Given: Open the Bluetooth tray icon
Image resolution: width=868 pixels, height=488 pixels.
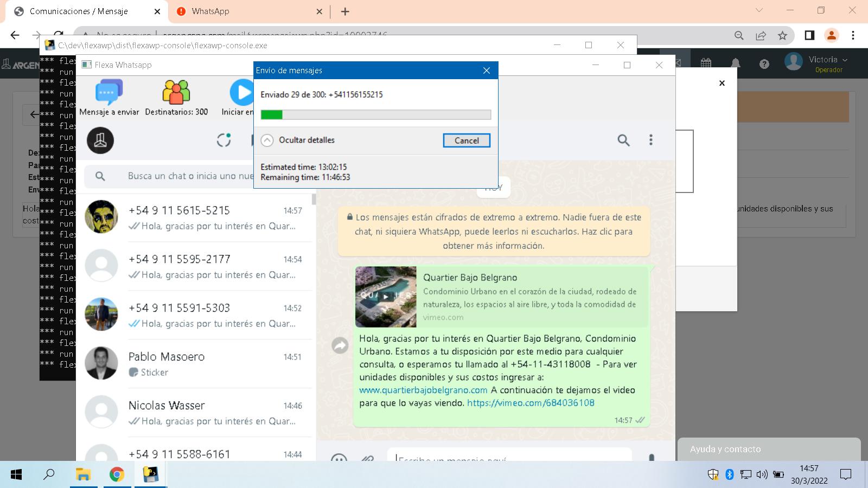Looking at the screenshot, I should [x=730, y=475].
